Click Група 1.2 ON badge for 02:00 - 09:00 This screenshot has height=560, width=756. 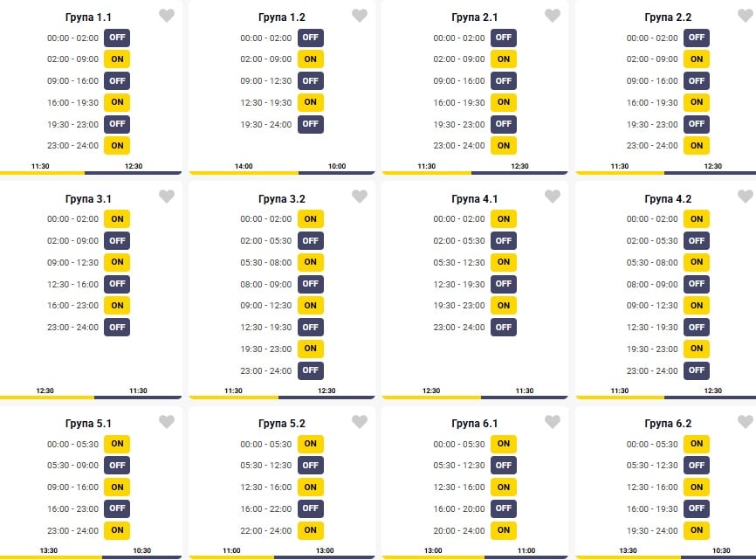(310, 59)
